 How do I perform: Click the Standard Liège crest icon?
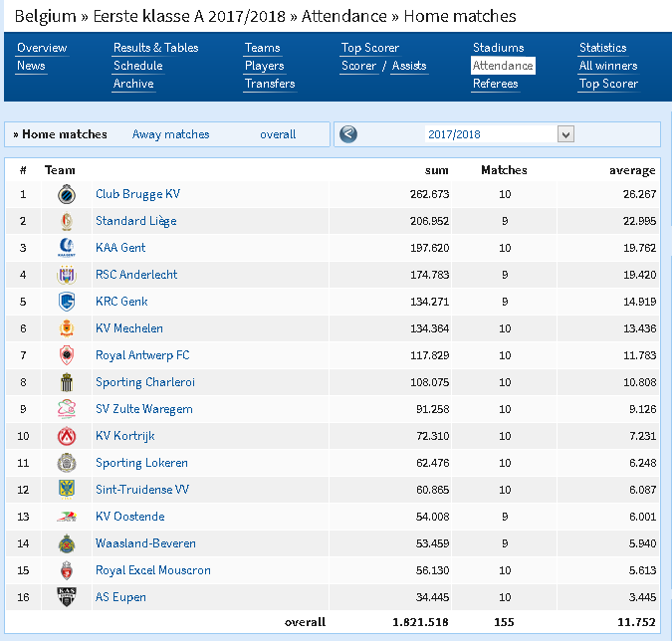(x=67, y=222)
